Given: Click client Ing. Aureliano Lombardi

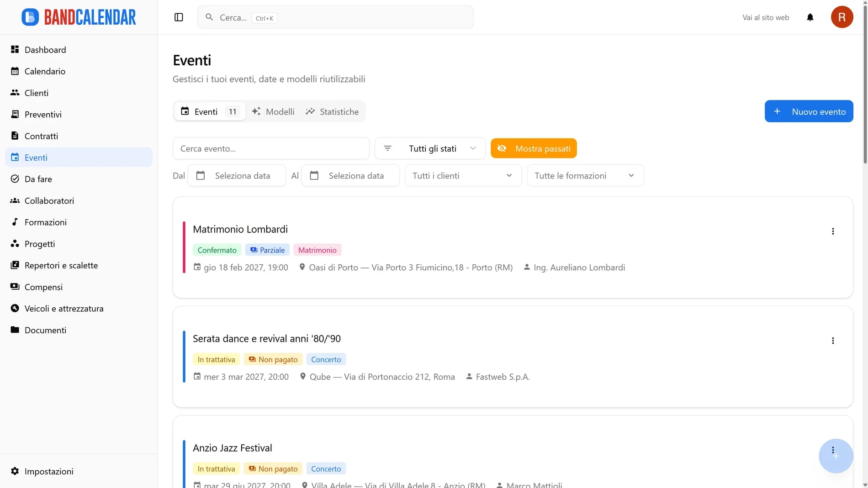Looking at the screenshot, I should [574, 268].
